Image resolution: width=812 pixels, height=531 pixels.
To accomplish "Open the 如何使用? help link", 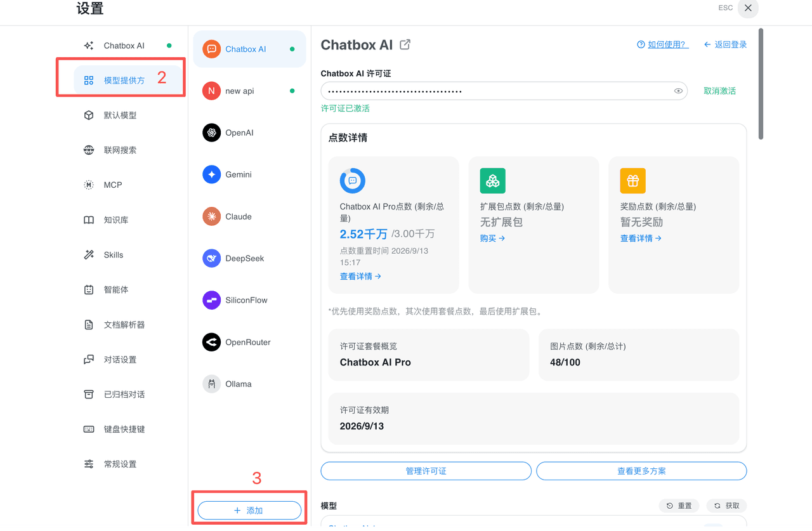I will [x=663, y=44].
